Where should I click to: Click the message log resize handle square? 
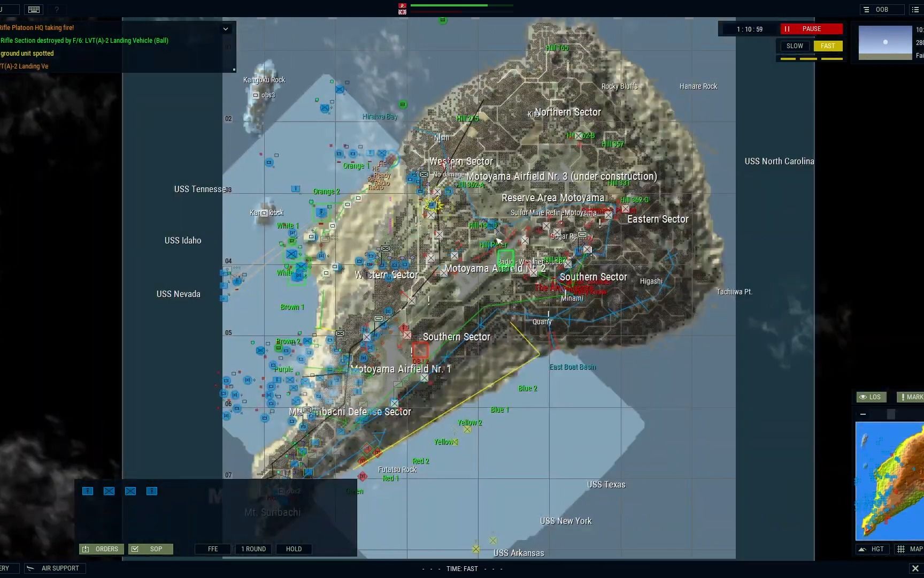[234, 69]
